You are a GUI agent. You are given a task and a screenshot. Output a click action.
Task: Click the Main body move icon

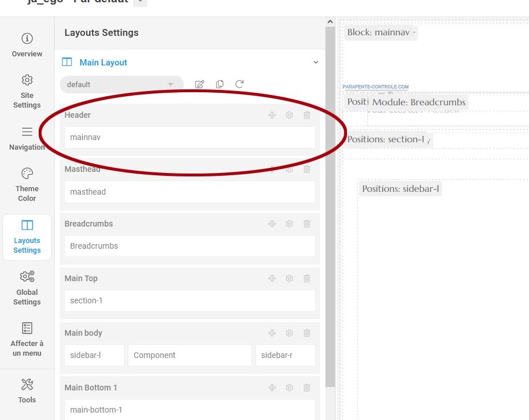click(x=272, y=333)
